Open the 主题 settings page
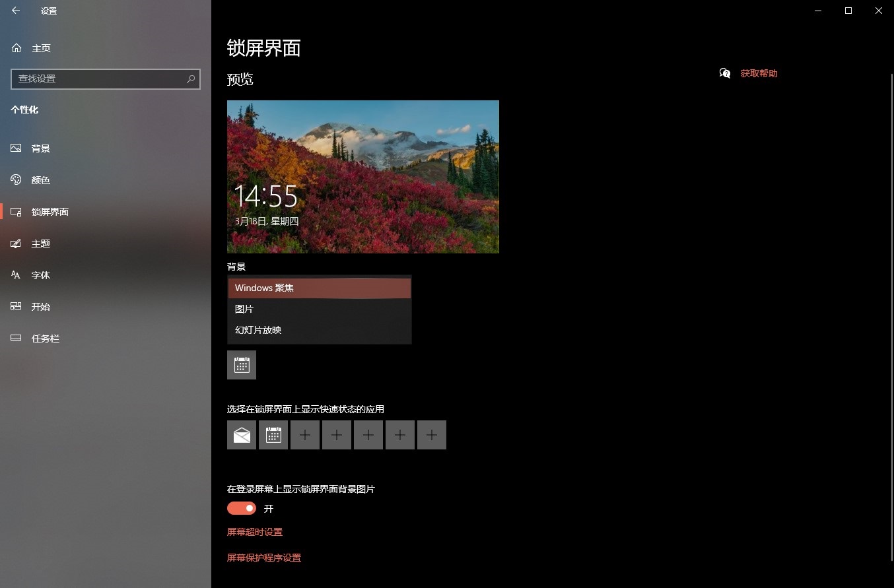Viewport: 894px width, 588px height. (x=106, y=244)
